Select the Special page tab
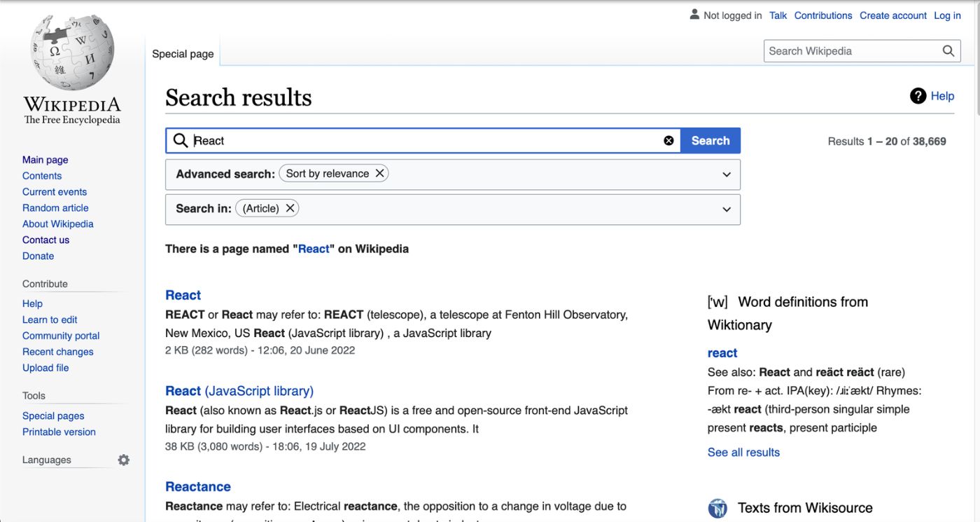Viewport: 980px width, 522px height. (x=183, y=54)
